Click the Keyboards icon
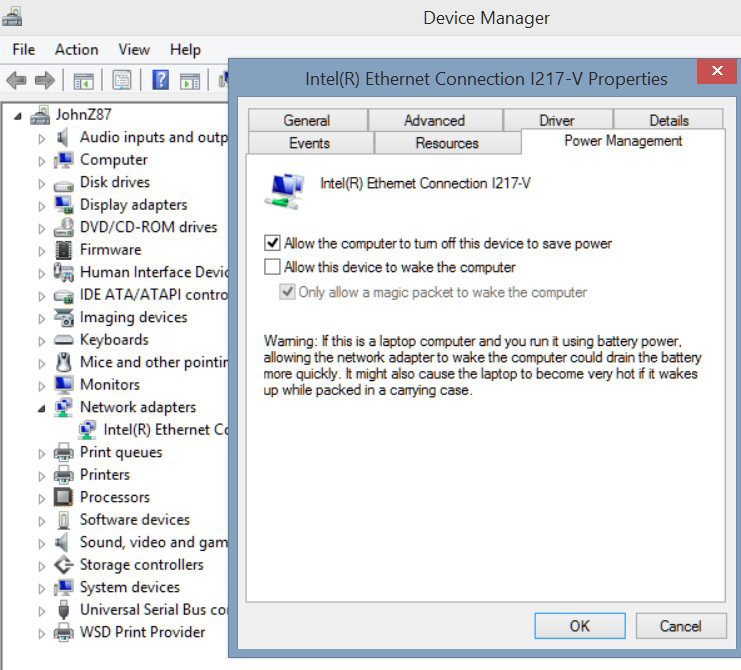 (x=64, y=340)
